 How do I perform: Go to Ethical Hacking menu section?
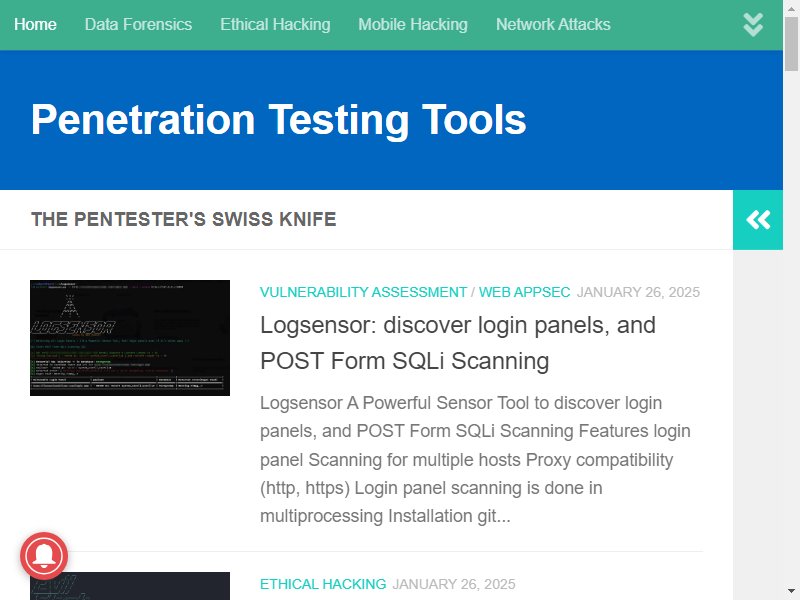(x=275, y=24)
